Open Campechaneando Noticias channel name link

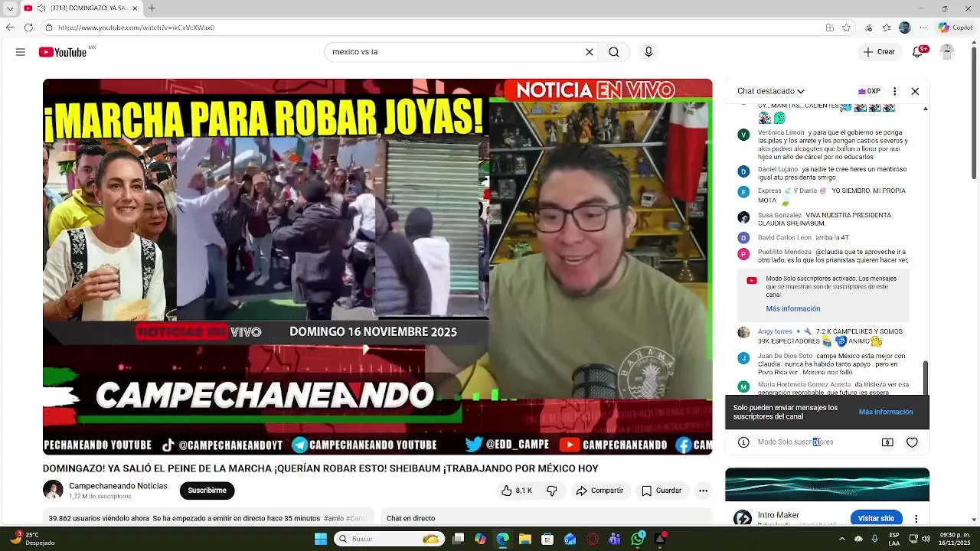pos(118,486)
